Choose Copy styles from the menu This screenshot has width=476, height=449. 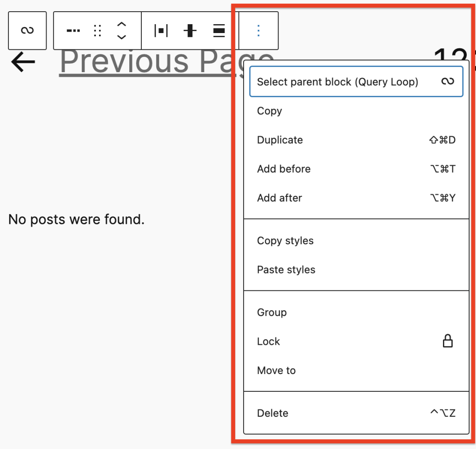click(x=285, y=241)
